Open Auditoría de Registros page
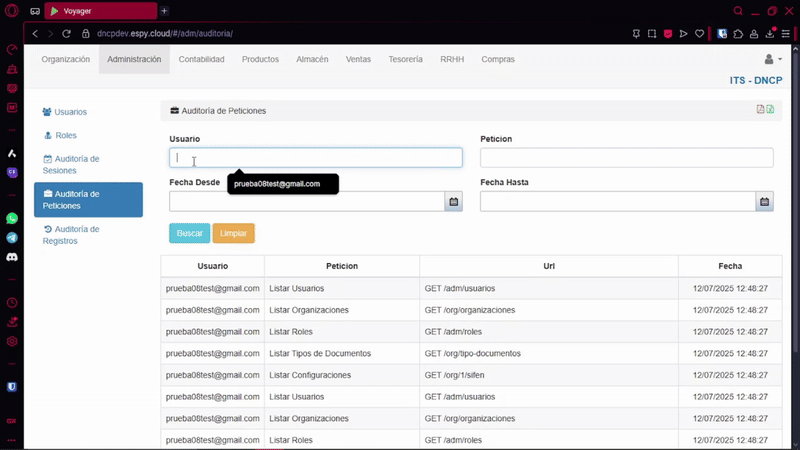Viewport: 800px width, 450px height. [76, 235]
